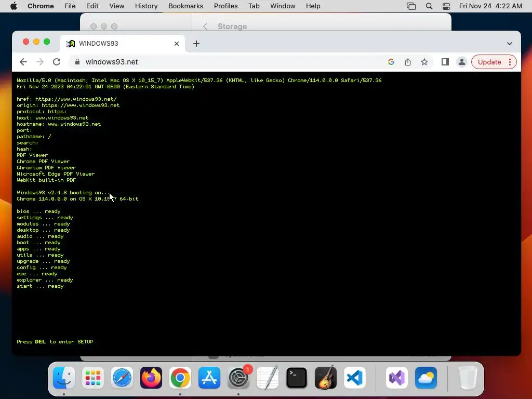Click the 'href: https://www.windows93.net/' line
The height and width of the screenshot is (399, 532).
click(x=66, y=99)
